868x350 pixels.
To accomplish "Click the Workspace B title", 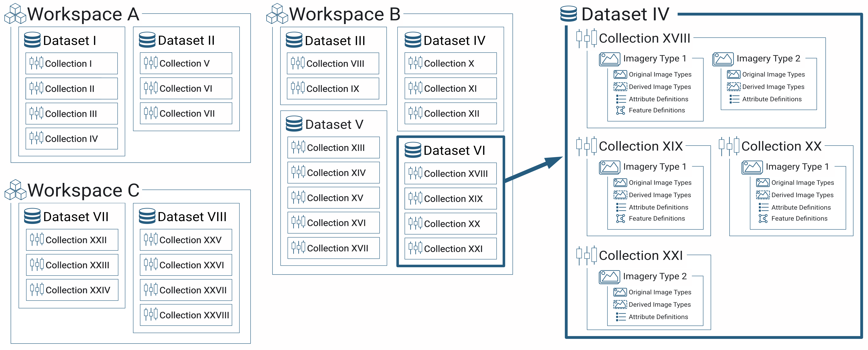I will [345, 14].
